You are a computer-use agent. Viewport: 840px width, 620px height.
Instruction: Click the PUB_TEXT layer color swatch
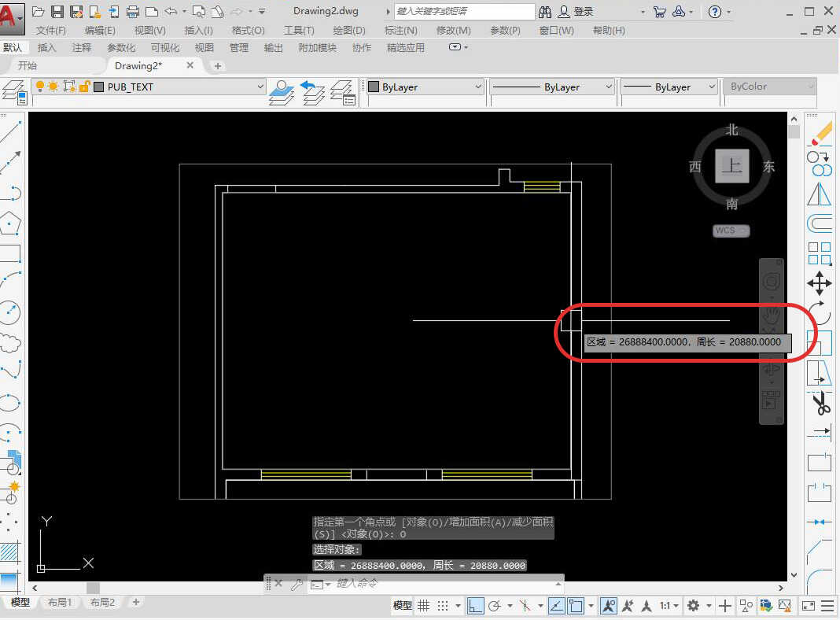click(x=98, y=87)
